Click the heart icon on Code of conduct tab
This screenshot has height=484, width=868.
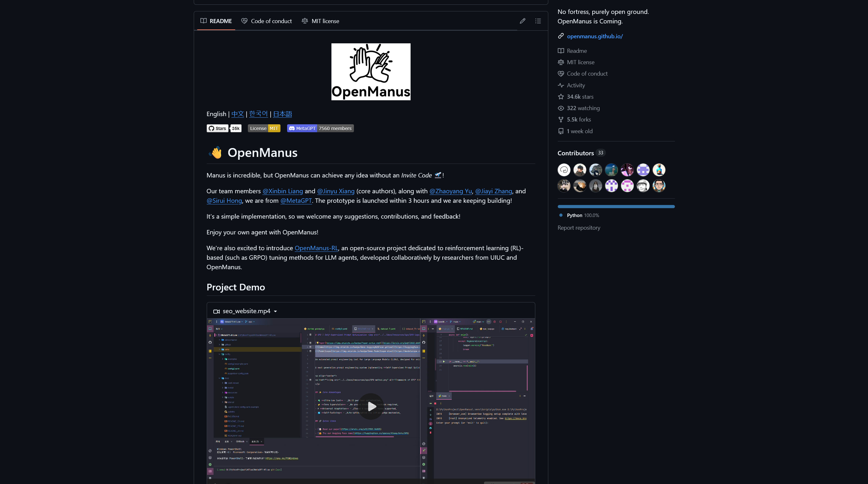pyautogui.click(x=244, y=21)
